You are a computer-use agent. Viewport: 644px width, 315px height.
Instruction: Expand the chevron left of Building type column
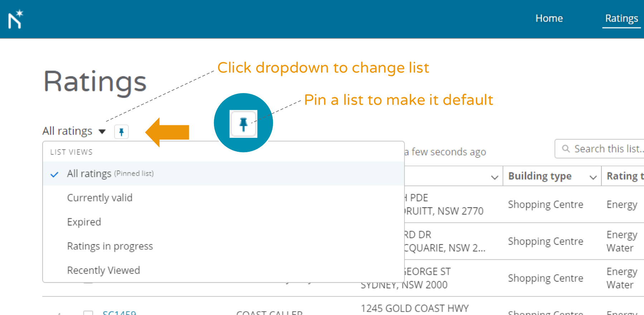click(x=494, y=177)
